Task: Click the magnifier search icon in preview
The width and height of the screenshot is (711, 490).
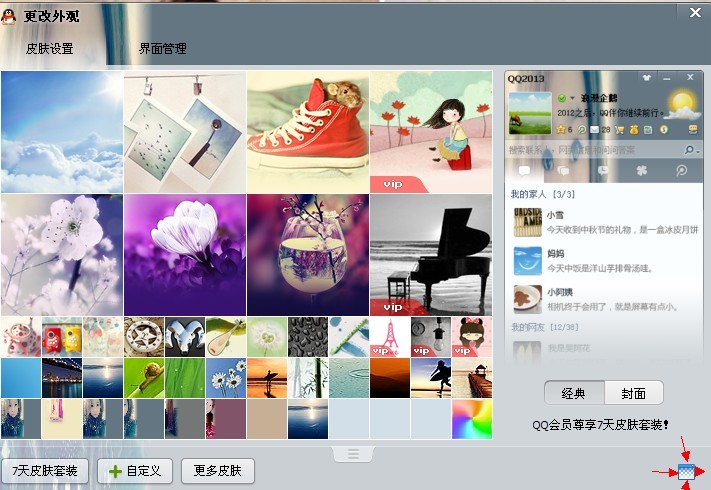Action: tap(689, 150)
